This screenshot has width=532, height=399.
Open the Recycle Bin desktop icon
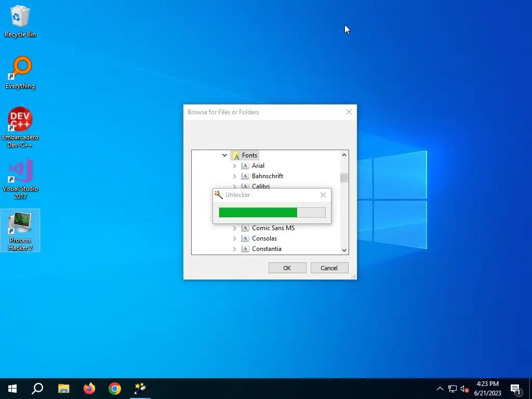20,21
